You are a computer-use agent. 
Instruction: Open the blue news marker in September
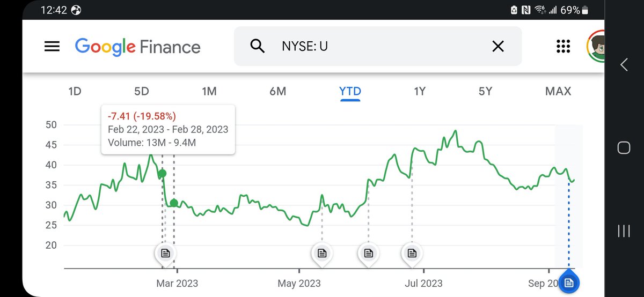(569, 283)
